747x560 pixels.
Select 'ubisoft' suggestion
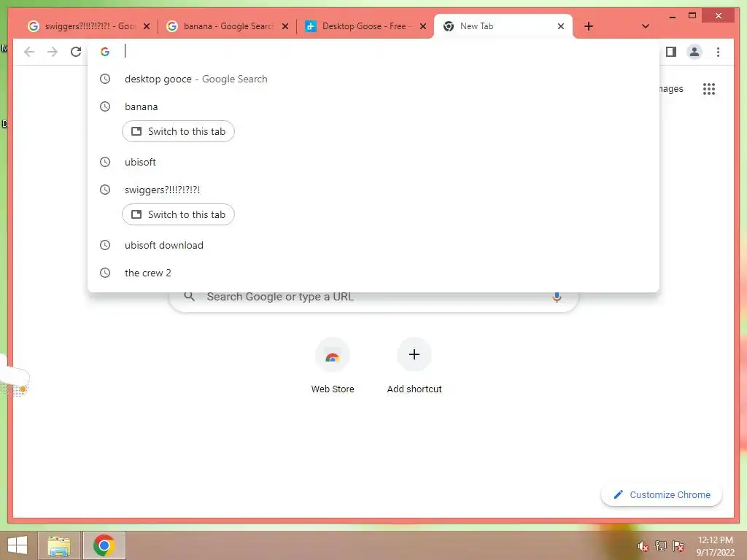(373, 162)
